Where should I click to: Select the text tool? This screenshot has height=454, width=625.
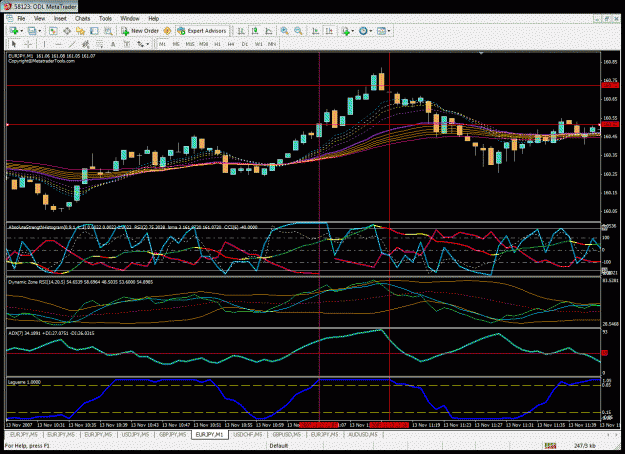(113, 44)
